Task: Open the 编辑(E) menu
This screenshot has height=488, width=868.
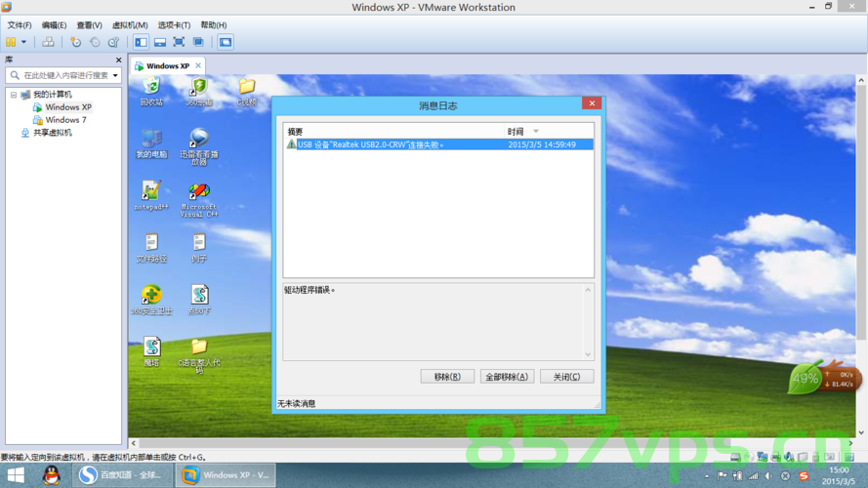Action: [54, 25]
